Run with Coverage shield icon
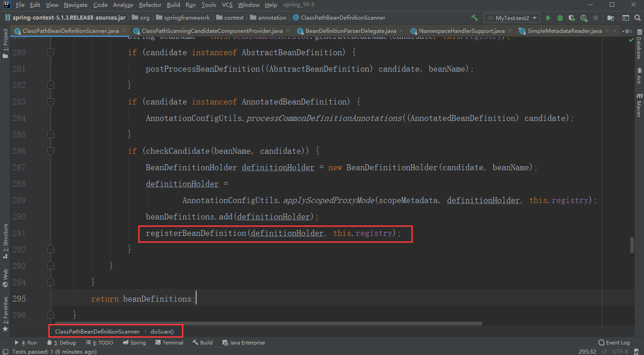 click(x=572, y=18)
